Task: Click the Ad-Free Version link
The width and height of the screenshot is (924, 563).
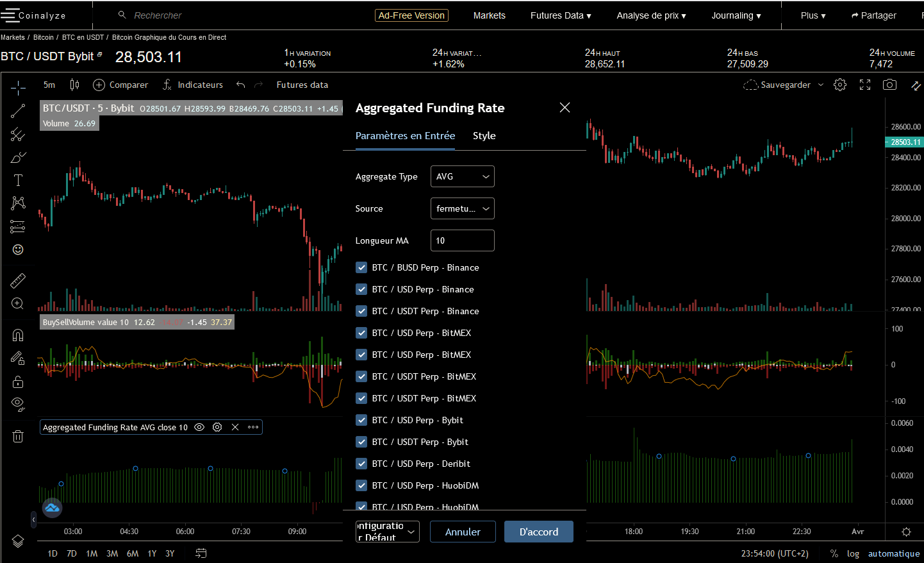Action: [x=411, y=15]
